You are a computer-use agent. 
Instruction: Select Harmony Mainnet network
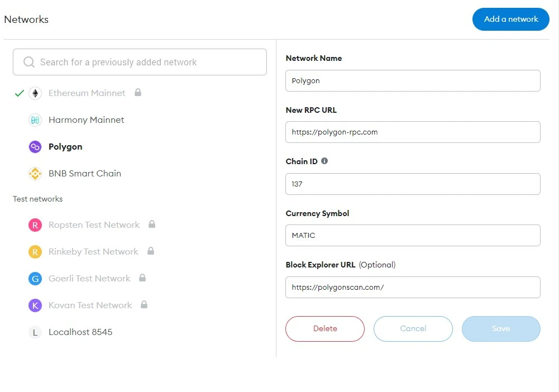pyautogui.click(x=86, y=120)
